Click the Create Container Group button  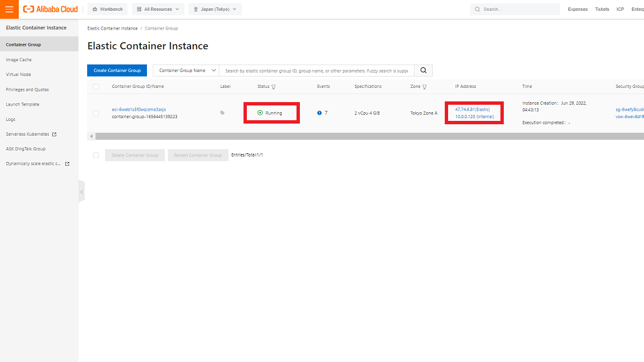[x=117, y=71]
